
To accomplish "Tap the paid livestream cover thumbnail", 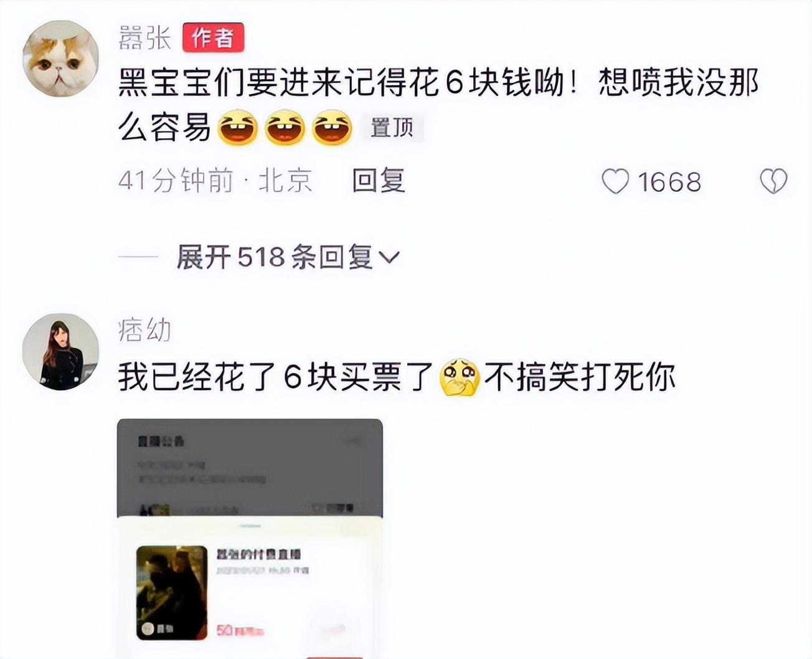I will pyautogui.click(x=172, y=592).
